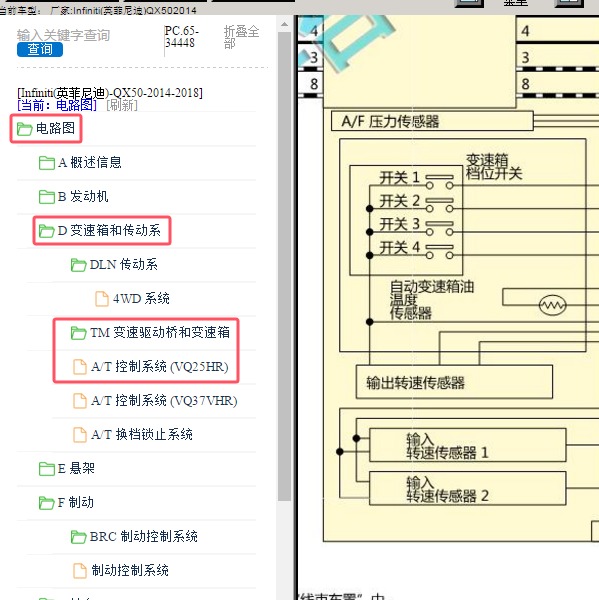Click 开关 1 in the gear switch block
Screen dimensions: 599x600
tap(400, 178)
